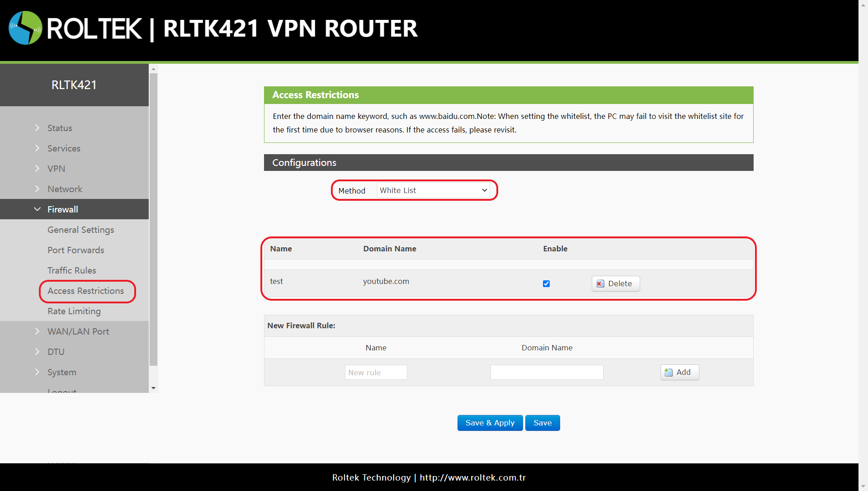Click the New rule name input field
Image resolution: width=868 pixels, height=491 pixels.
pyautogui.click(x=376, y=372)
